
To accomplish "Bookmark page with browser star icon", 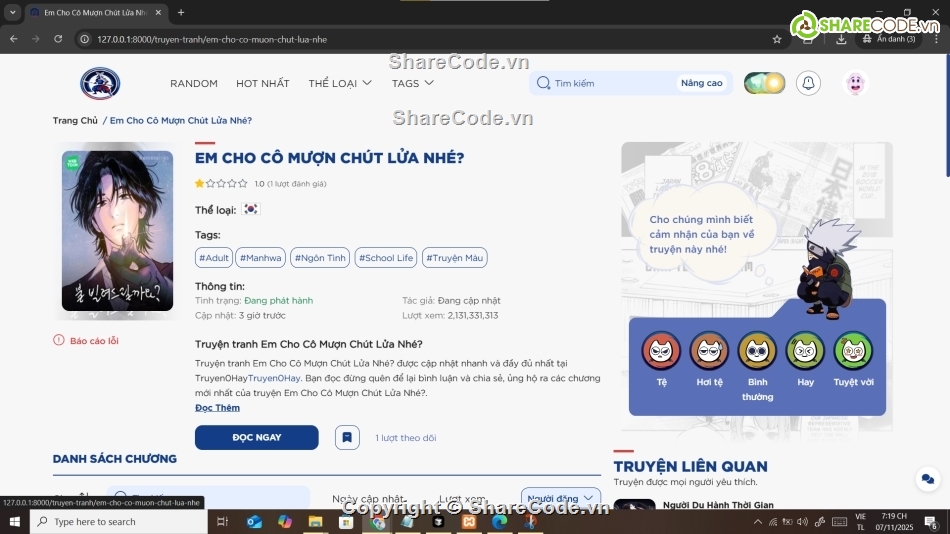I will pyautogui.click(x=777, y=39).
